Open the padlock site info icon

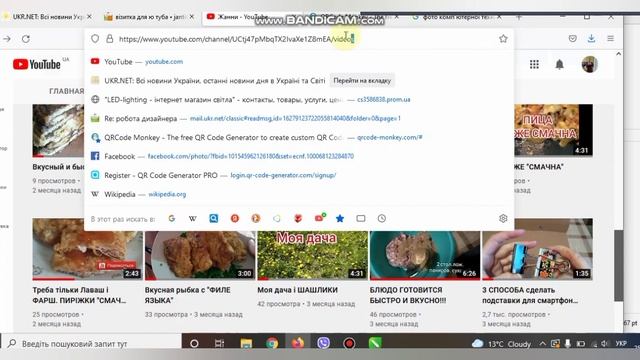(x=109, y=39)
